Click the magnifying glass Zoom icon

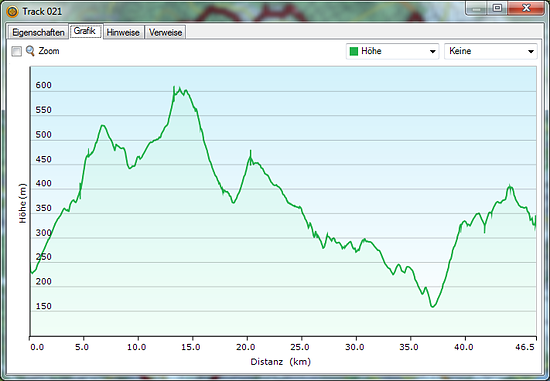pyautogui.click(x=30, y=51)
